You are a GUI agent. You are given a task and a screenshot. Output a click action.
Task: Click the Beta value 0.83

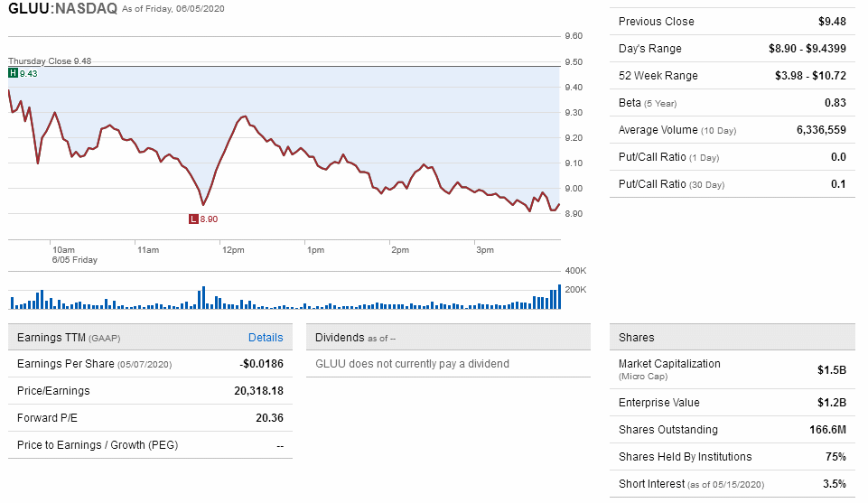coord(835,103)
